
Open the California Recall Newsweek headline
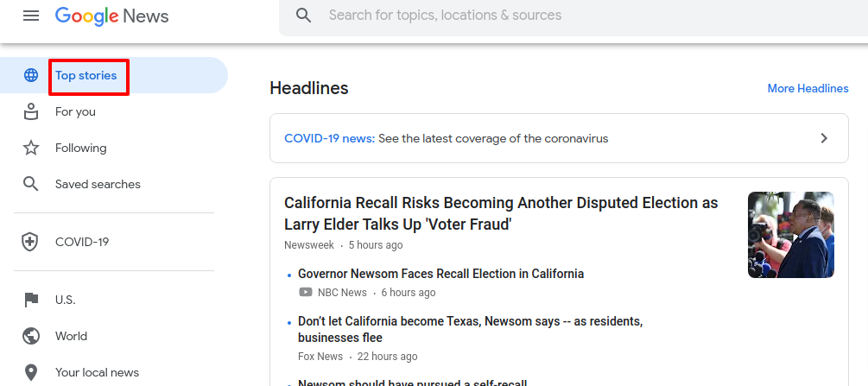[501, 213]
